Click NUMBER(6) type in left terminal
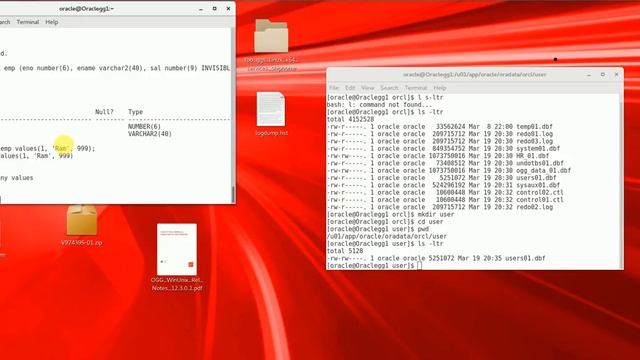The image size is (640, 360). (x=144, y=127)
